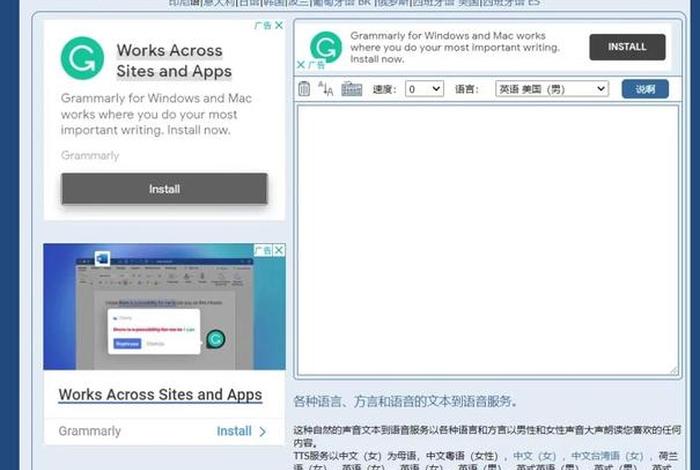The width and height of the screenshot is (700, 470).
Task: Click the blue 说啊 speak button
Action: (645, 89)
